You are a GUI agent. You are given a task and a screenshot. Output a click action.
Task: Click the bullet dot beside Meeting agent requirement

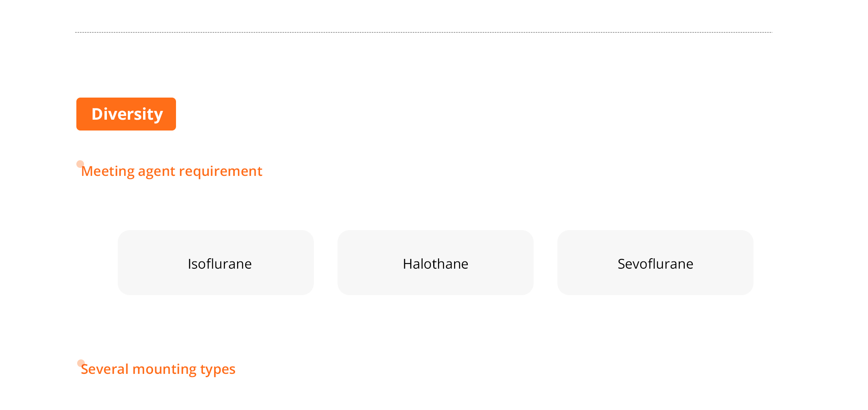click(x=80, y=164)
